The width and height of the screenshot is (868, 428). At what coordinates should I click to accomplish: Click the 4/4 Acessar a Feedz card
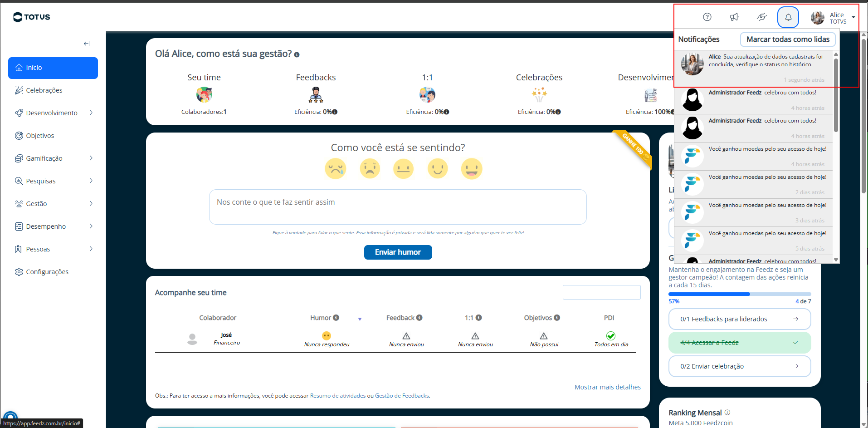(740, 343)
